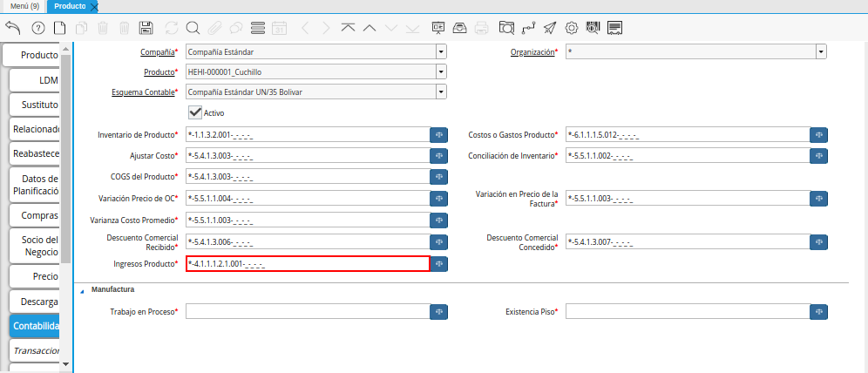
Task: Click the Undo changes arrow icon
Action: click(x=13, y=28)
